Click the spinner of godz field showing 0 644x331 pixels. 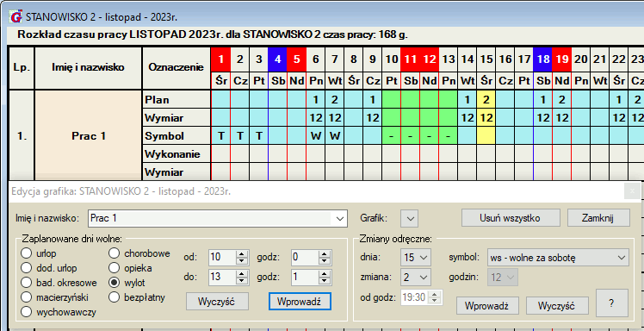pyautogui.click(x=325, y=258)
